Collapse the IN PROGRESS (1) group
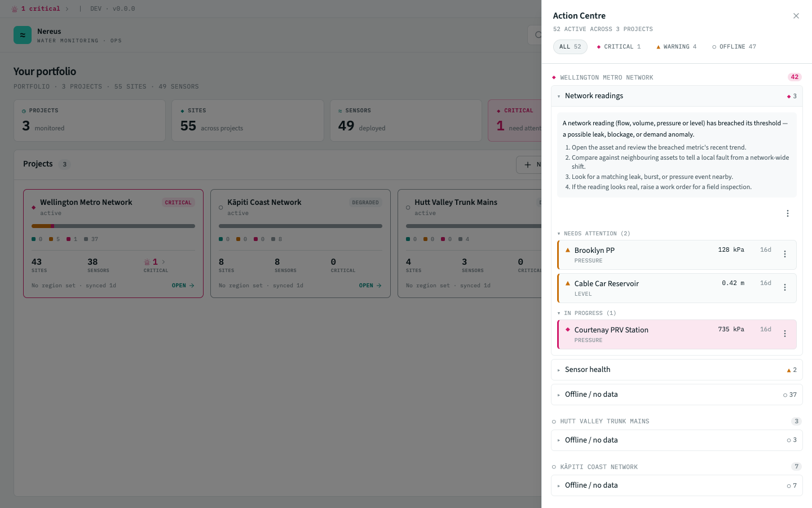The height and width of the screenshot is (508, 812). (x=586, y=313)
